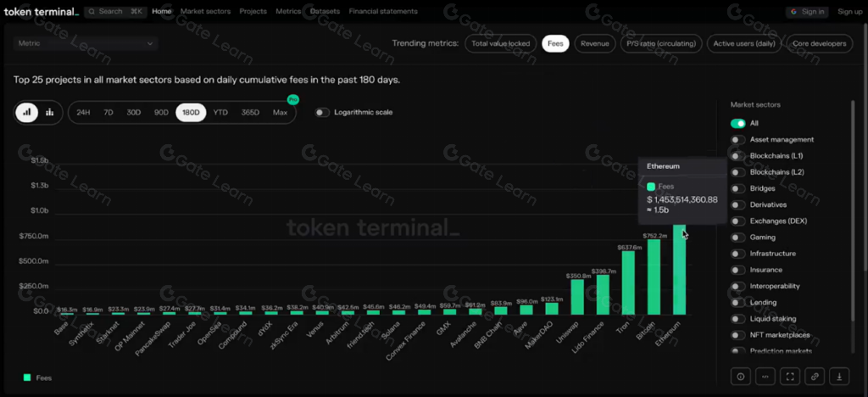Screen dimensions: 868x397
Task: Click the green Fees legend swatch
Action: [x=27, y=377]
